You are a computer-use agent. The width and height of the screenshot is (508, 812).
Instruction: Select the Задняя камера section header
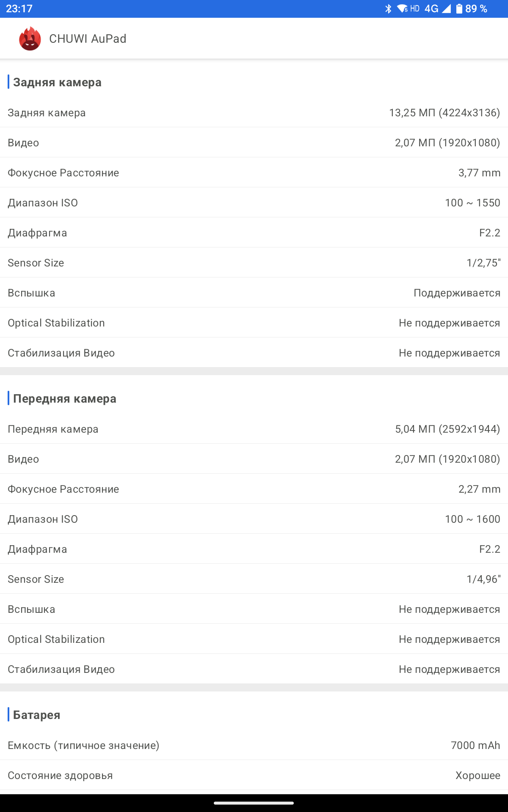click(x=57, y=82)
